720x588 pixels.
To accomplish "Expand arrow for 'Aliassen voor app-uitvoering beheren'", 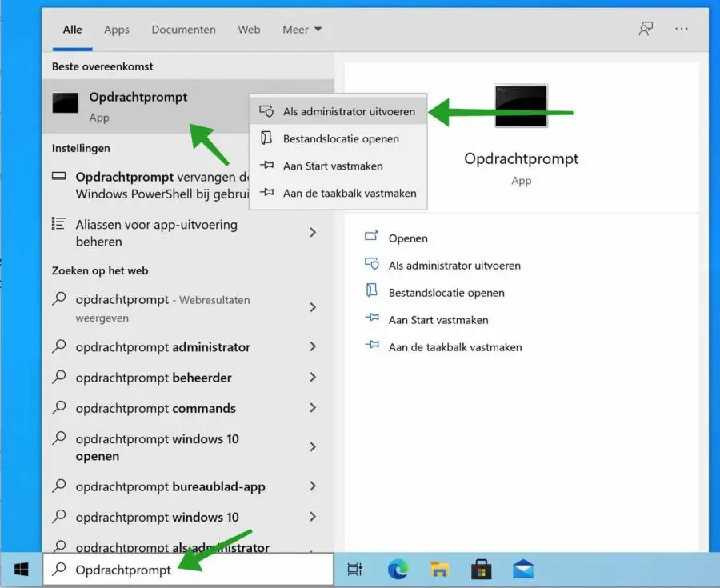I will 313,232.
